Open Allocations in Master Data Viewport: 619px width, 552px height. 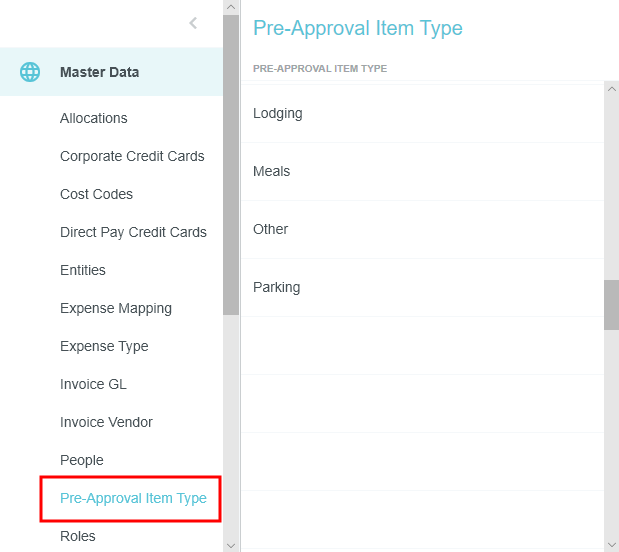click(94, 118)
